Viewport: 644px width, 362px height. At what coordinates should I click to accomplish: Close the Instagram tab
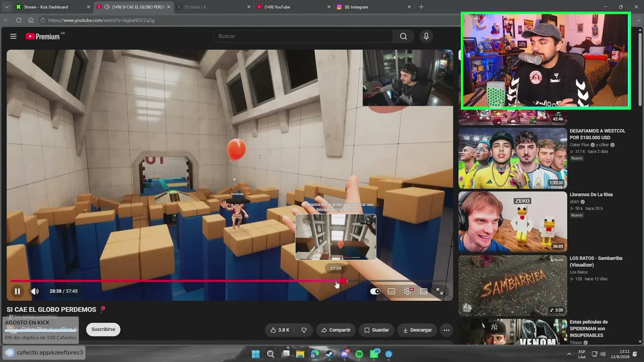coord(409,7)
